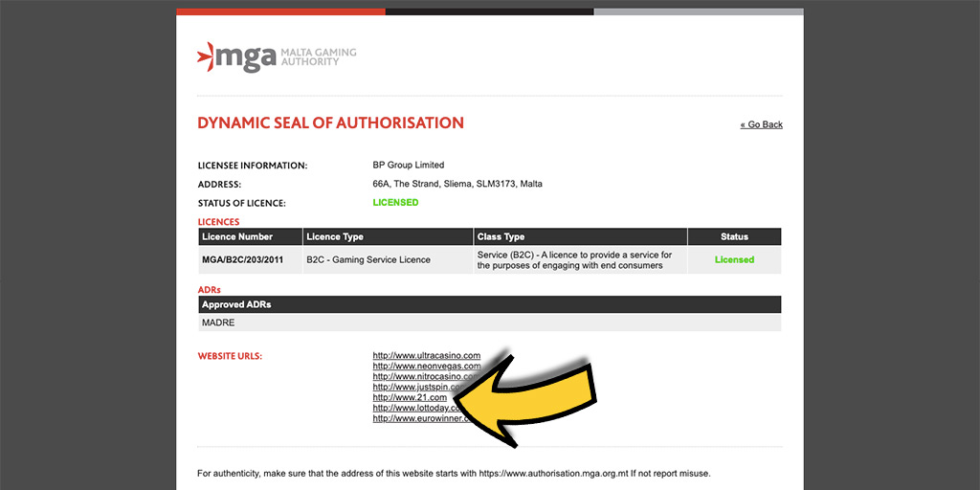Click the green Licensed status in table
This screenshot has width=980, height=490.
coord(734,259)
